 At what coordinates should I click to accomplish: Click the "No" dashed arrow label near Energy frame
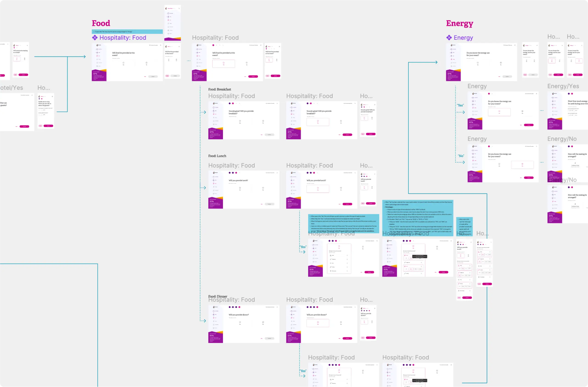461,156
